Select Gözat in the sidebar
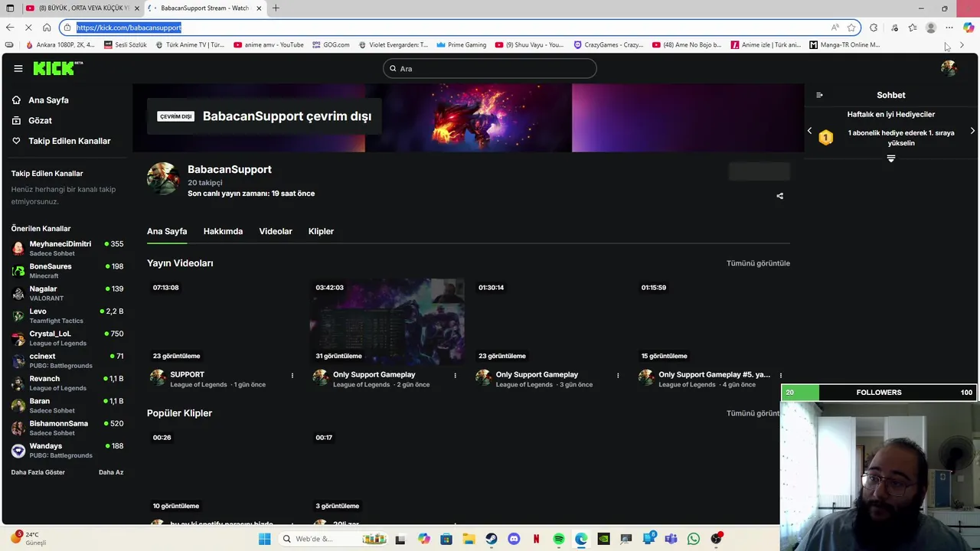 coord(40,121)
